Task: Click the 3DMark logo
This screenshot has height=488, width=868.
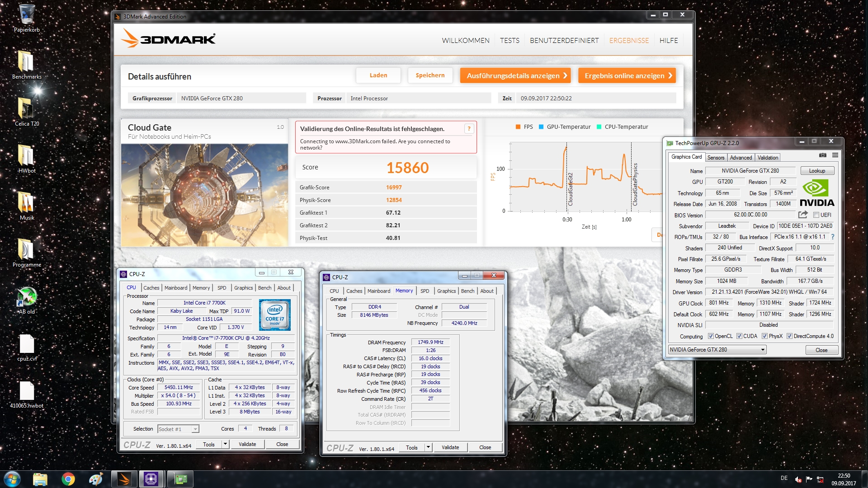Action: tap(168, 39)
